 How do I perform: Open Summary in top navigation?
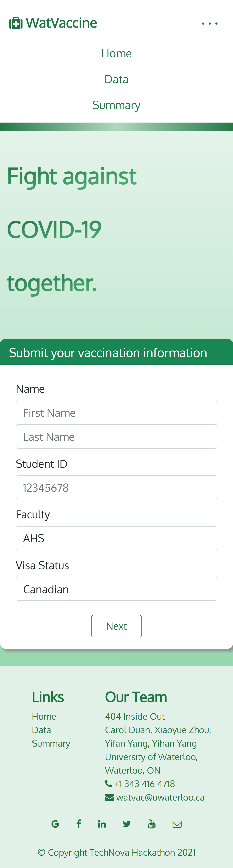[x=116, y=105]
